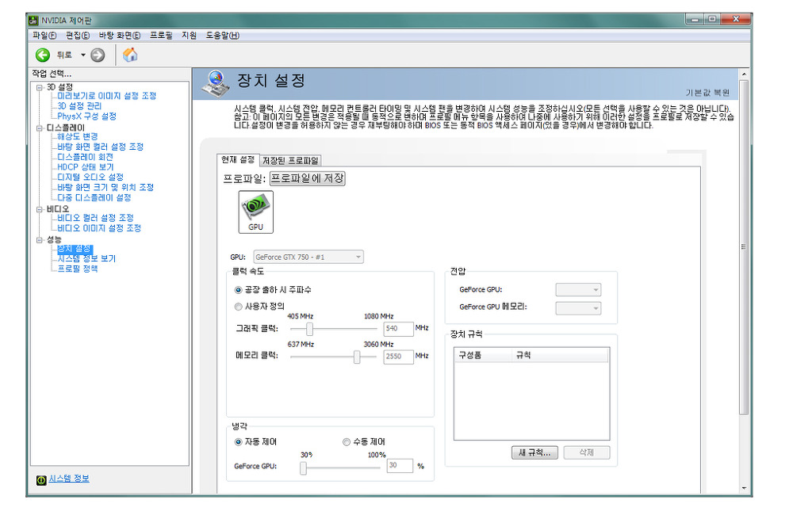
Task: Open the 지원 menu
Action: click(x=189, y=35)
